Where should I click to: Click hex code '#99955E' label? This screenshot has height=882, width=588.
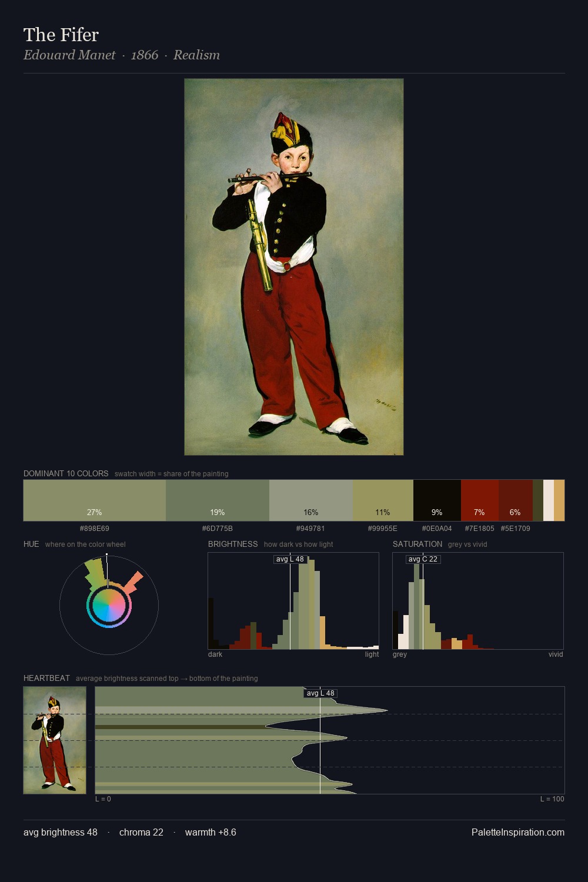(x=383, y=529)
